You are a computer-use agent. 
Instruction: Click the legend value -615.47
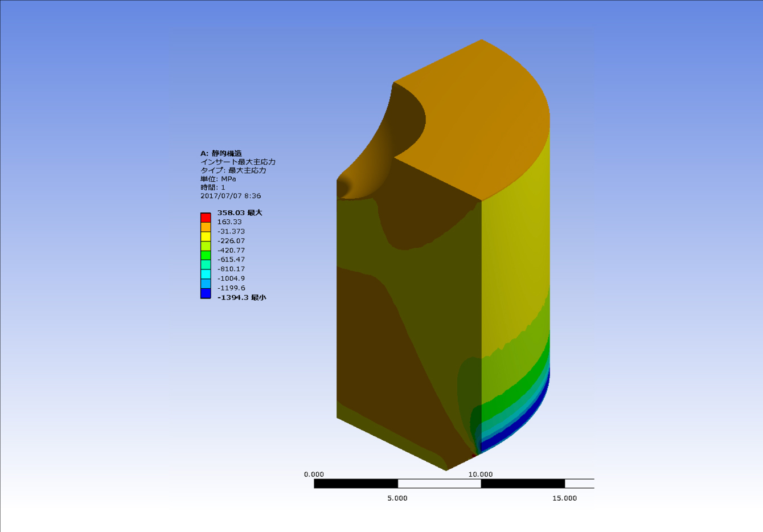point(231,260)
